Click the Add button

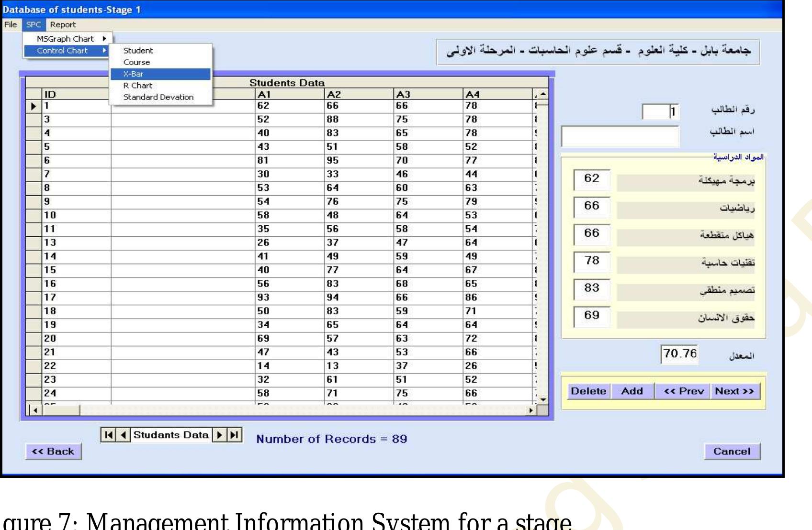pos(632,390)
